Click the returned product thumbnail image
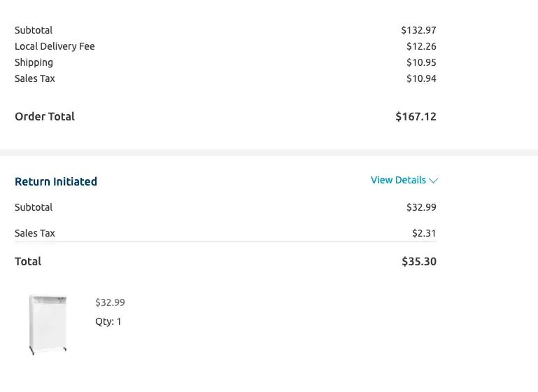 (48, 323)
